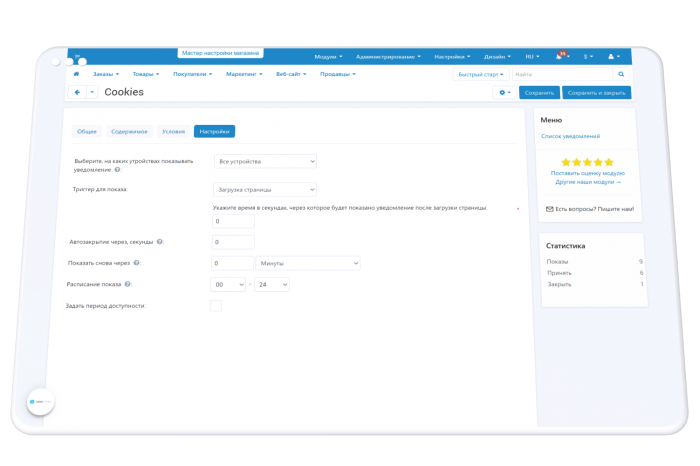This screenshot has height=466, width=700.
Task: Open the Модули top menu
Action: point(328,57)
